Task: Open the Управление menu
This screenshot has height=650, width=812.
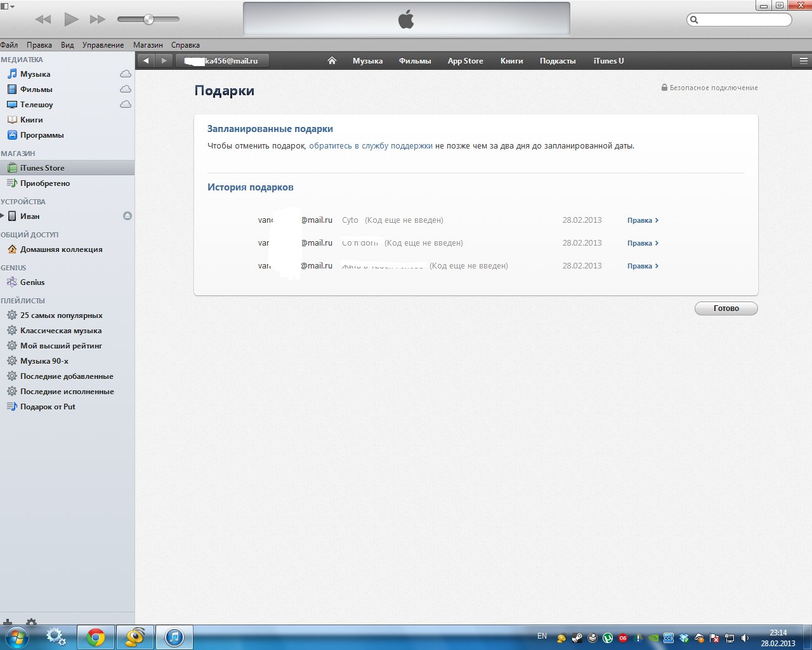Action: pos(103,45)
